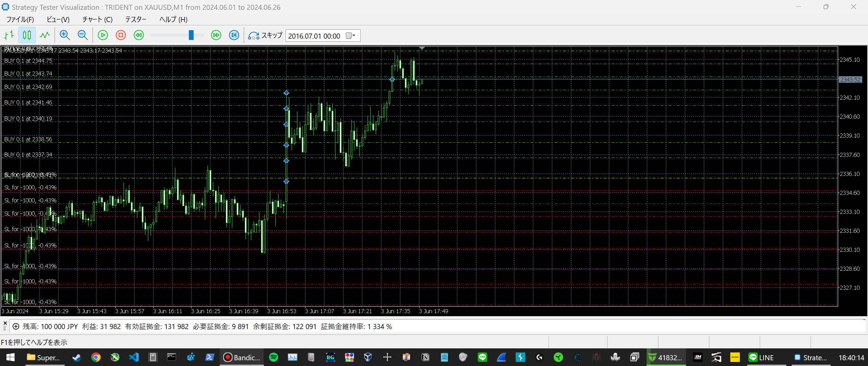
Task: Click the skip-to date input field
Action: tap(314, 36)
